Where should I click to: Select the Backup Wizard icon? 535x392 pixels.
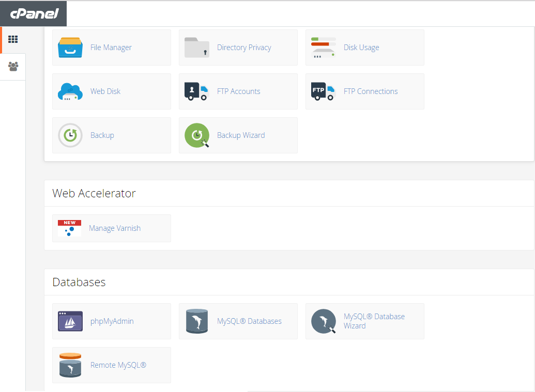coord(196,135)
